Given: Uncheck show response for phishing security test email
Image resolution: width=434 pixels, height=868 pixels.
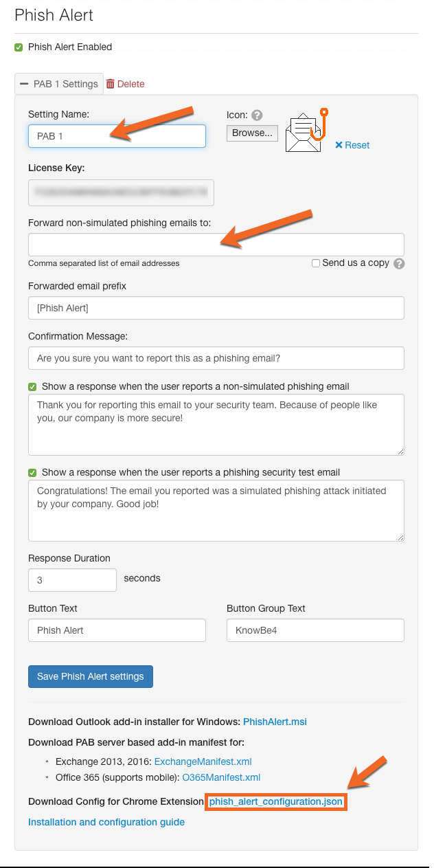Looking at the screenshot, I should click(32, 473).
